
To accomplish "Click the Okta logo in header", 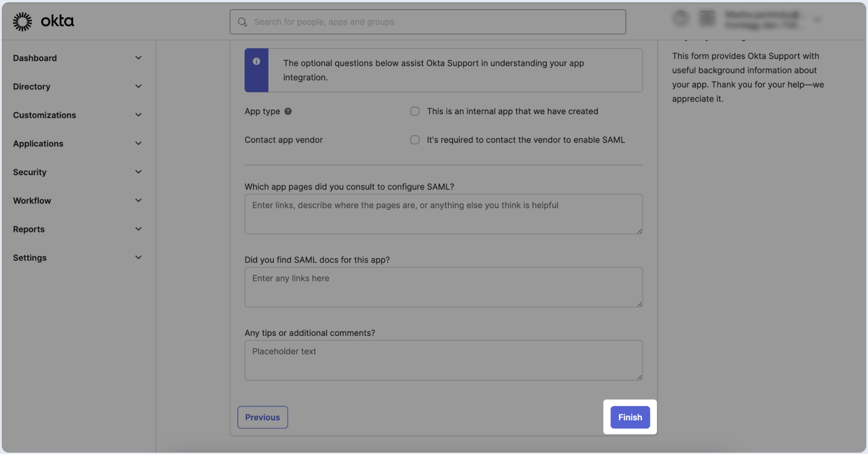I will click(x=43, y=21).
